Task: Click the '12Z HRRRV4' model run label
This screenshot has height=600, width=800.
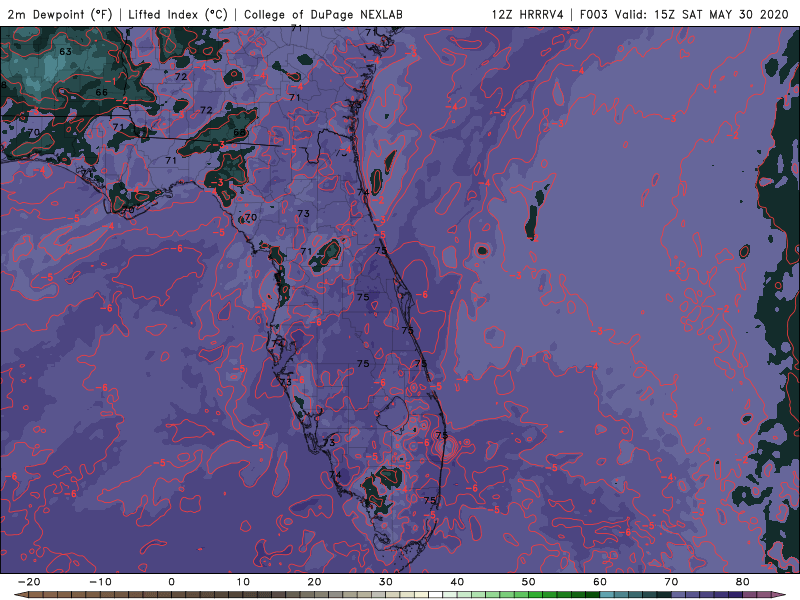Action: point(527,15)
